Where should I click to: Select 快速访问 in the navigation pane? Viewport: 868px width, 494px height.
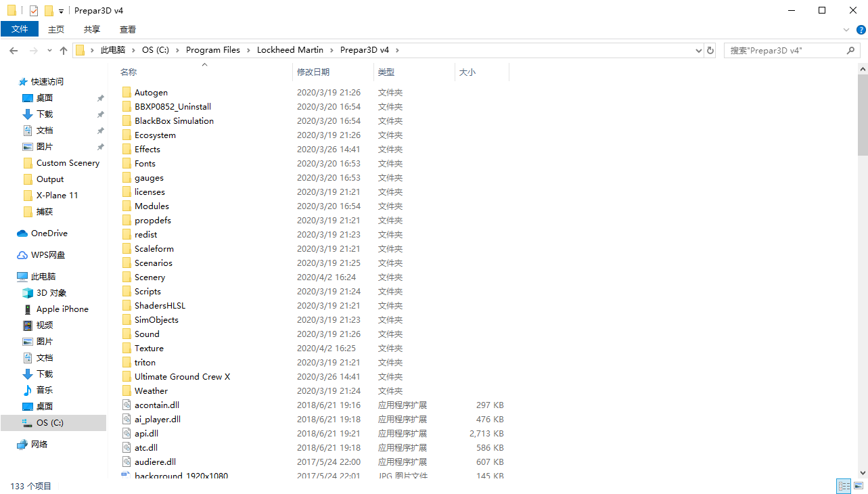coord(47,82)
